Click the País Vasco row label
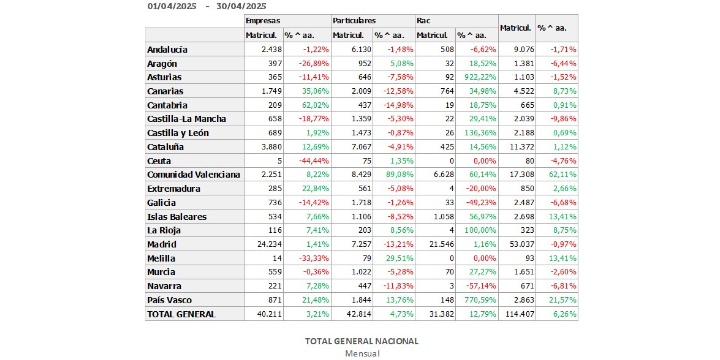The image size is (720, 360). click(169, 300)
